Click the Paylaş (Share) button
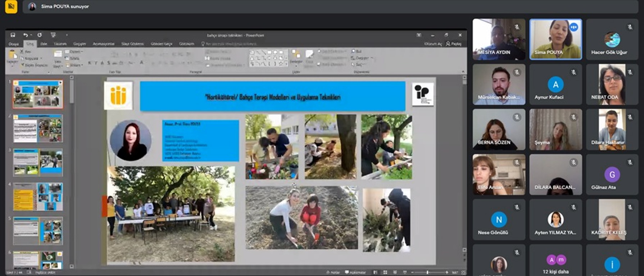Viewport: 644px width, 276px height. click(x=454, y=44)
